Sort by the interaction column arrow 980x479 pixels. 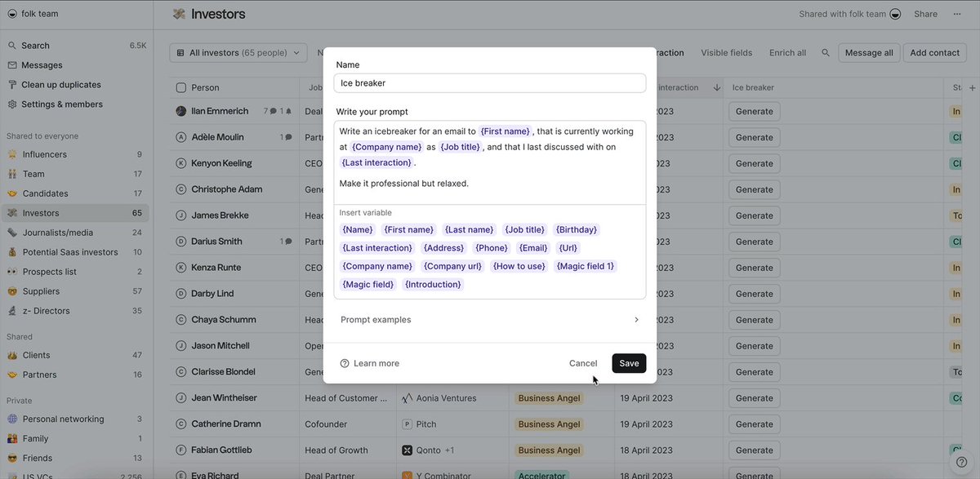coord(717,87)
